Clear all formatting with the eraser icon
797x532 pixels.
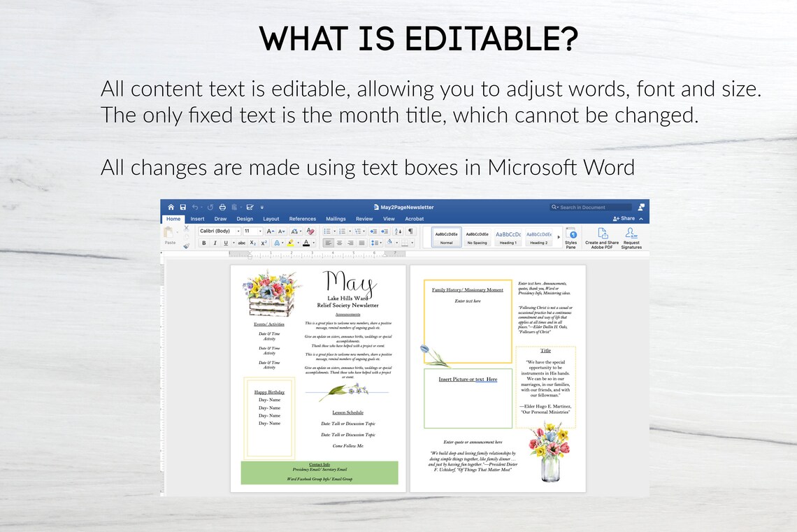pos(310,230)
